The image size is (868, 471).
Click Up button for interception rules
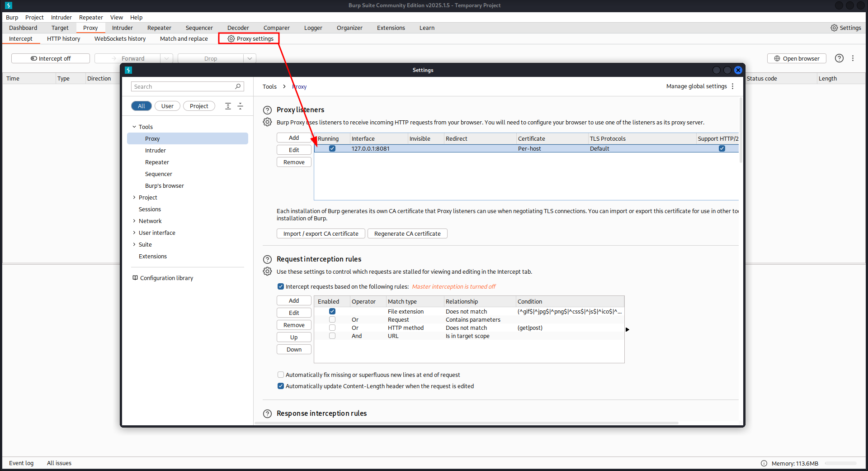294,337
